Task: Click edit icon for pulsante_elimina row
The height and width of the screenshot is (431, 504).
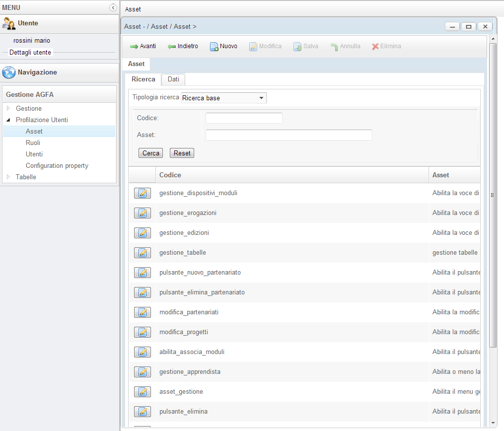Action: 143,412
